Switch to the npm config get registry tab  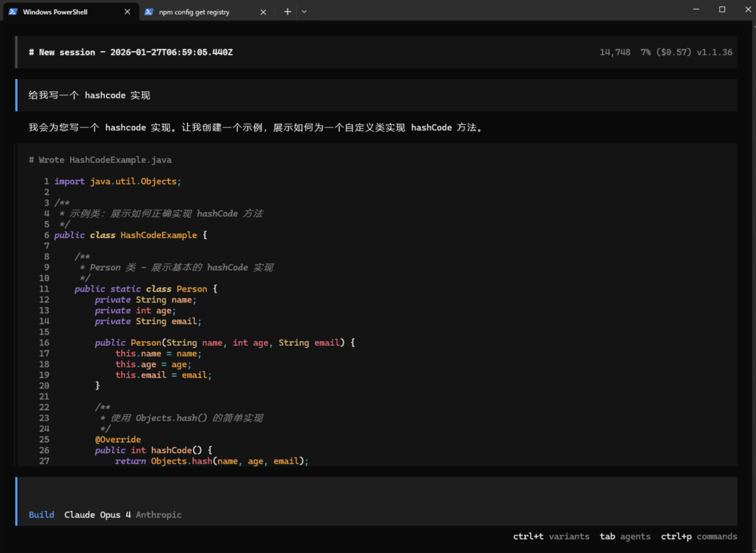[206, 12]
